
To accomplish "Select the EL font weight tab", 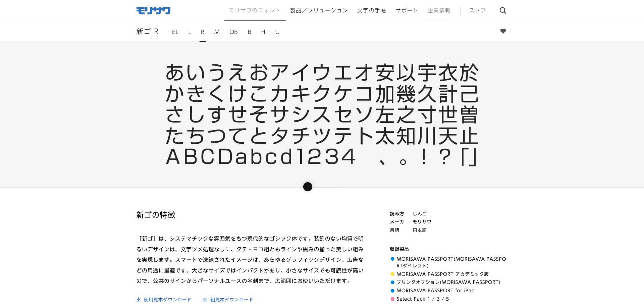I will click(x=175, y=32).
